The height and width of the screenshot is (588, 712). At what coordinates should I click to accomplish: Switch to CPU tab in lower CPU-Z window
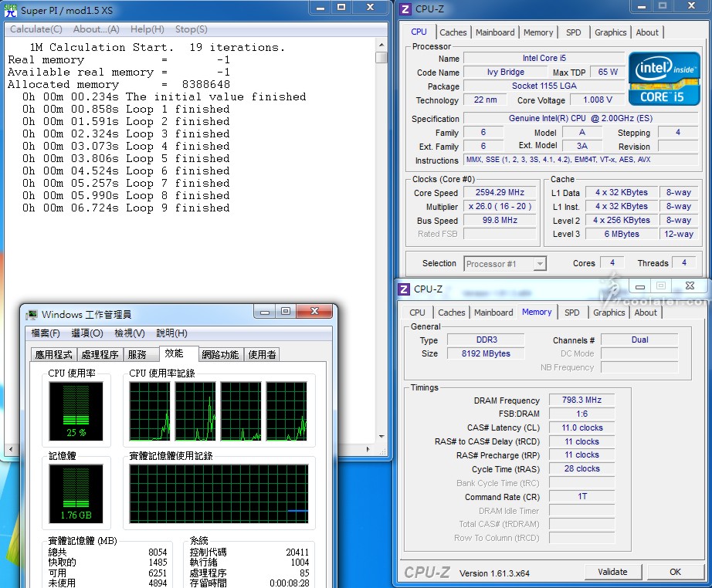(417, 313)
